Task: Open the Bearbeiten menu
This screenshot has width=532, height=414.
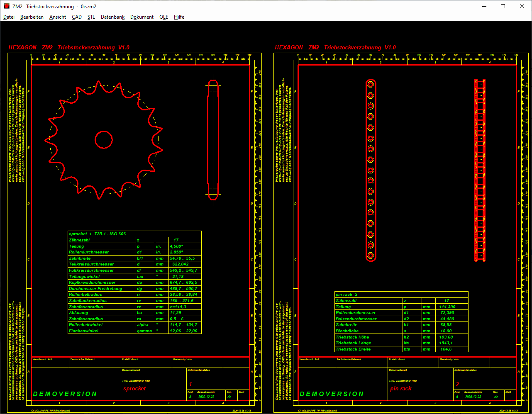Action: coord(32,17)
